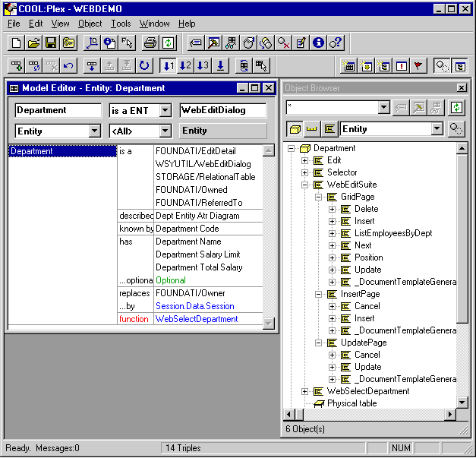Image resolution: width=476 pixels, height=458 pixels.
Task: Open the Help menu
Action: pos(187,24)
